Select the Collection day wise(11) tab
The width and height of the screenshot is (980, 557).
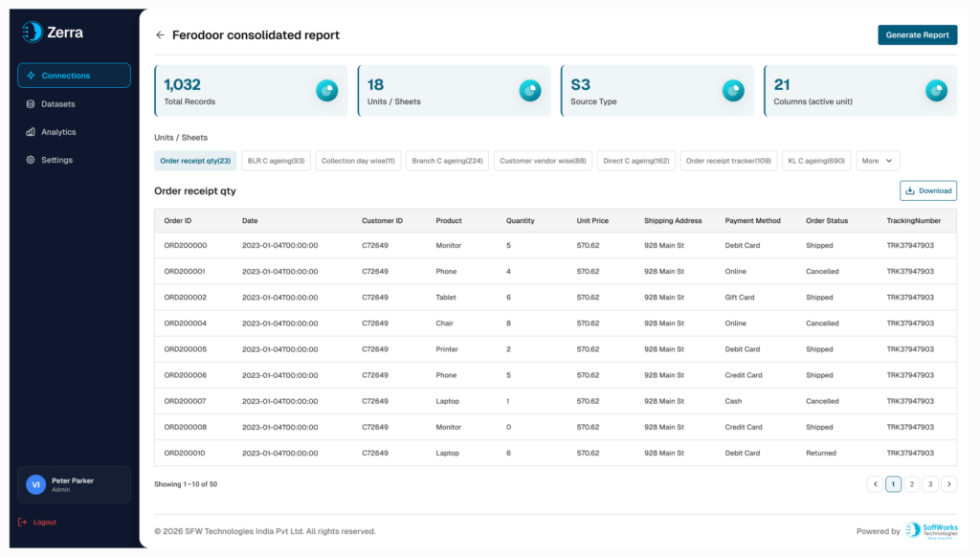coord(358,161)
